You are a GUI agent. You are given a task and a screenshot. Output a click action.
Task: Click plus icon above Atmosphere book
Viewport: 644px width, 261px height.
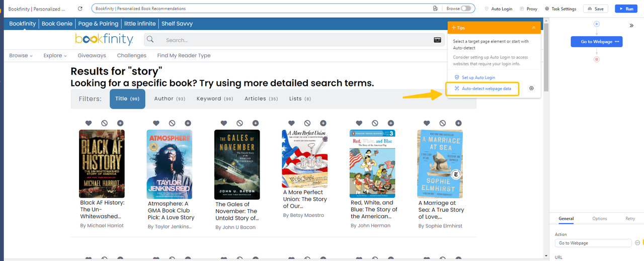(188, 123)
